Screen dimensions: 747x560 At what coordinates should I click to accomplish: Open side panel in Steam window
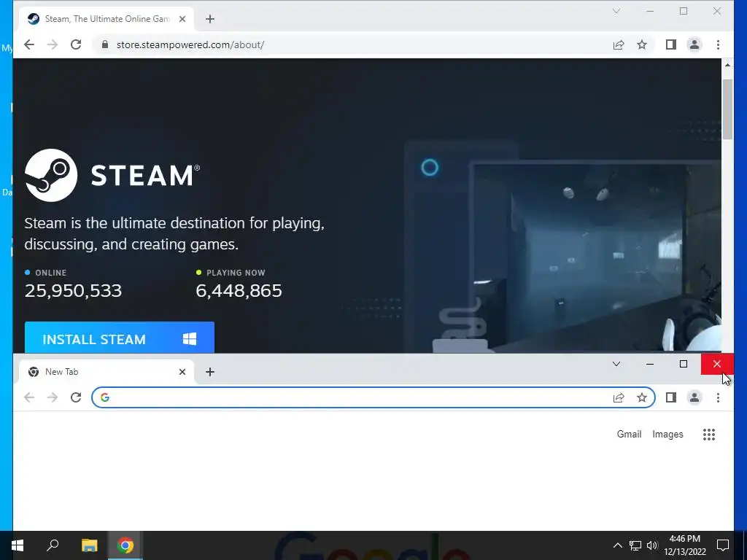[x=671, y=44]
